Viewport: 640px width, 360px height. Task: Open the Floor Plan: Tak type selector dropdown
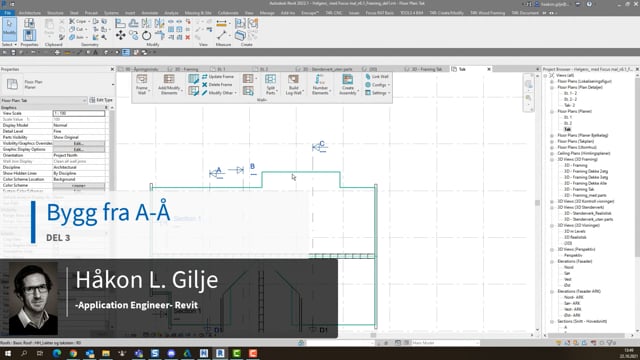coord(44,100)
